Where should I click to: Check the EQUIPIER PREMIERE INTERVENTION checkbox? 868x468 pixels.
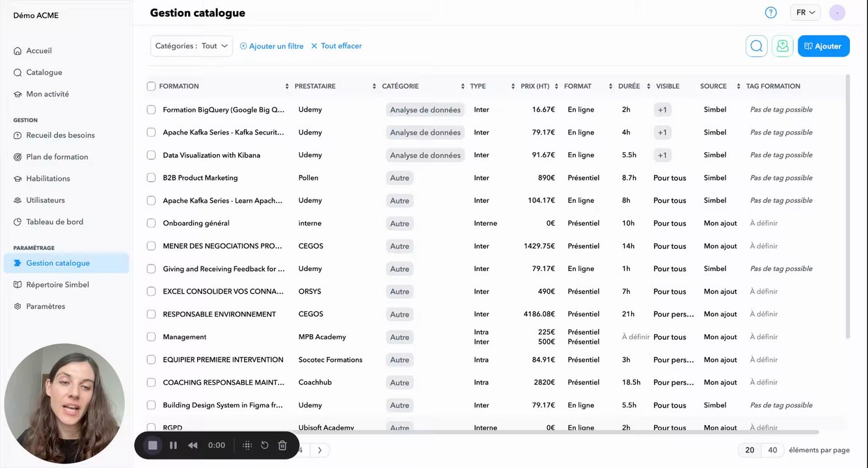coord(151,360)
